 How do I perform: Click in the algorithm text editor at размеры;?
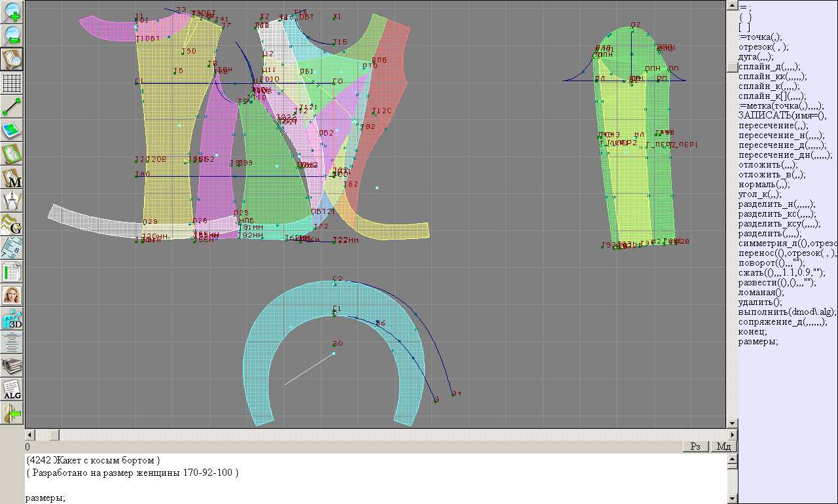45,498
